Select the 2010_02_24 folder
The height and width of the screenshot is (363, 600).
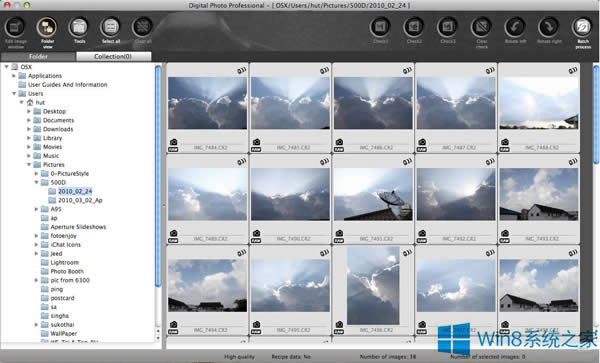point(75,191)
